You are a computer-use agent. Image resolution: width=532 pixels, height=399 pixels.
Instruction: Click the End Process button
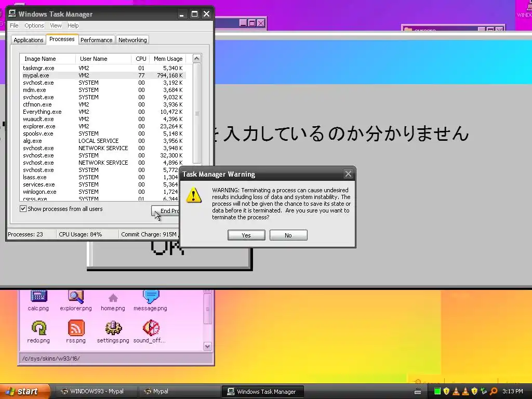pos(165,211)
